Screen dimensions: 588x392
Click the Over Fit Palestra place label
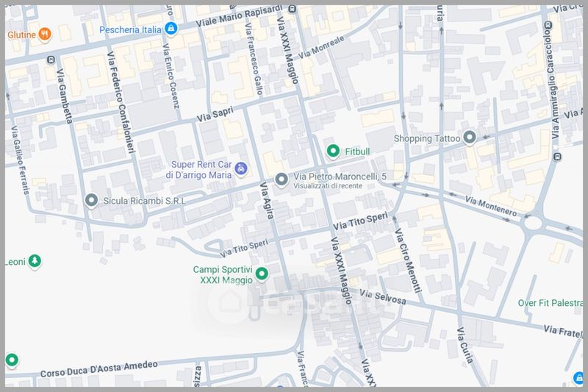click(x=548, y=302)
